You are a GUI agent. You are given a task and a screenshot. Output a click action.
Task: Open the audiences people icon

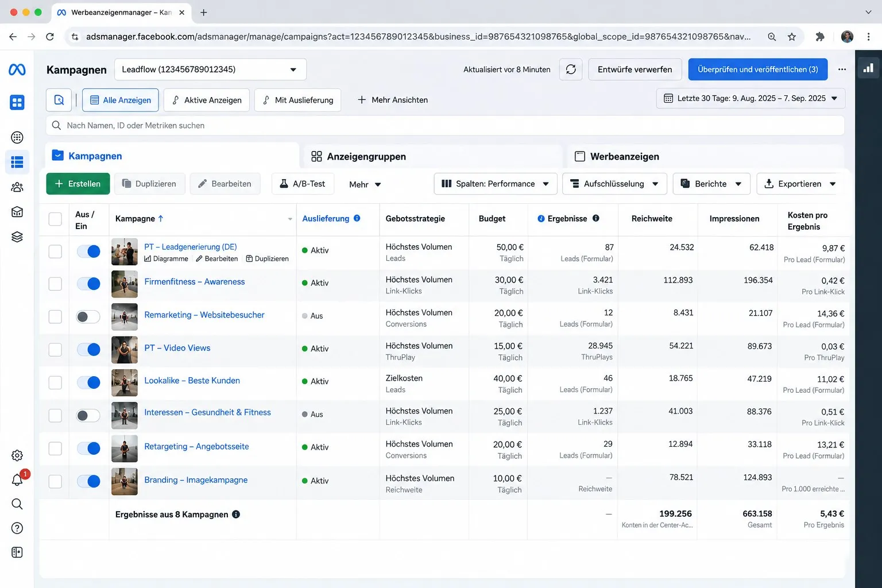(17, 187)
